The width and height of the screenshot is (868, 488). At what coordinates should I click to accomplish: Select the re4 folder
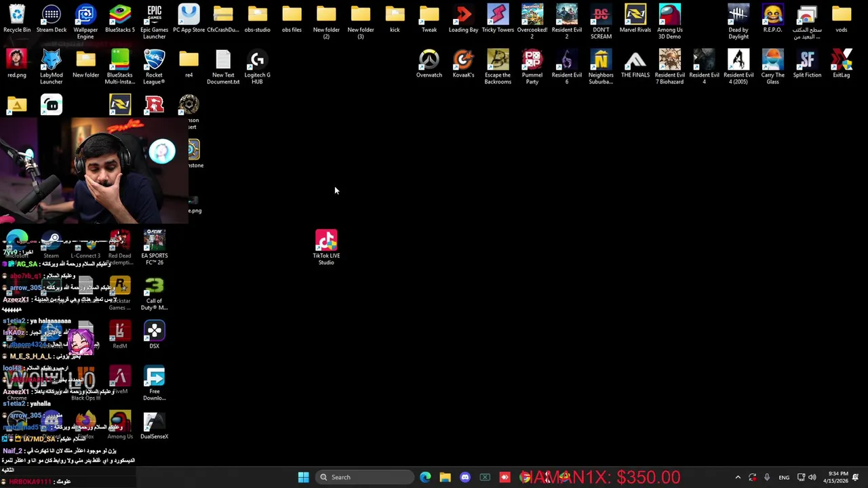pos(189,64)
